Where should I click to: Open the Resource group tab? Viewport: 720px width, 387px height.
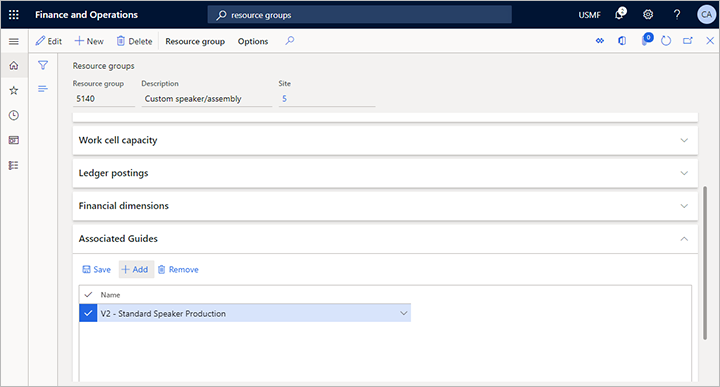[195, 41]
